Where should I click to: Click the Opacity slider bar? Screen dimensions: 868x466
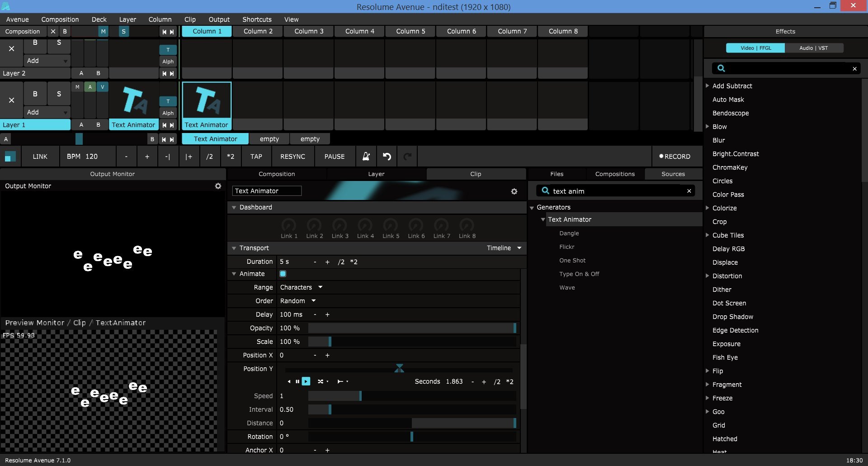pyautogui.click(x=411, y=328)
